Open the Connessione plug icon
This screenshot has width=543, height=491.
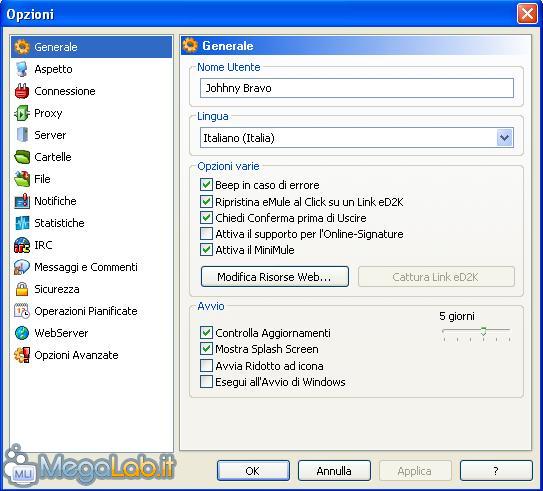pyautogui.click(x=22, y=91)
